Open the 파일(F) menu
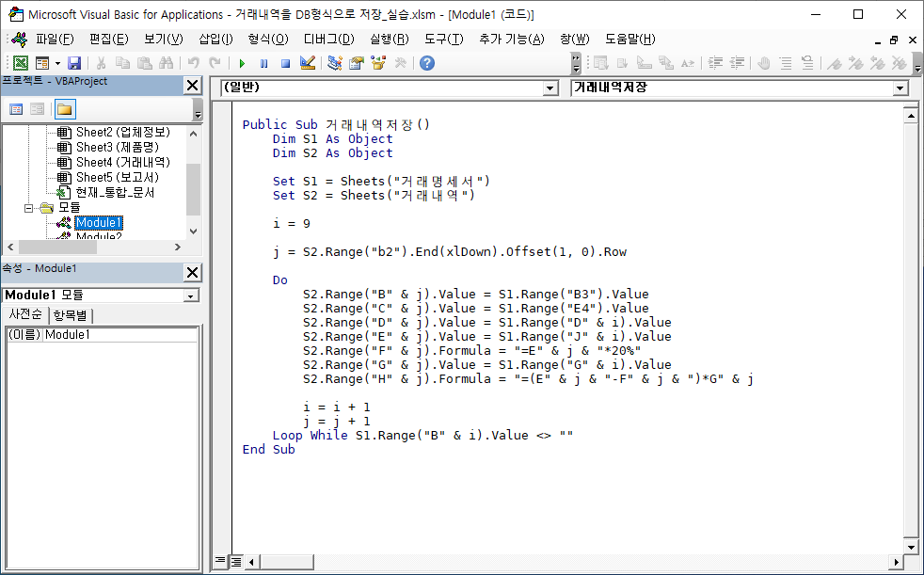The image size is (924, 575). click(x=55, y=40)
